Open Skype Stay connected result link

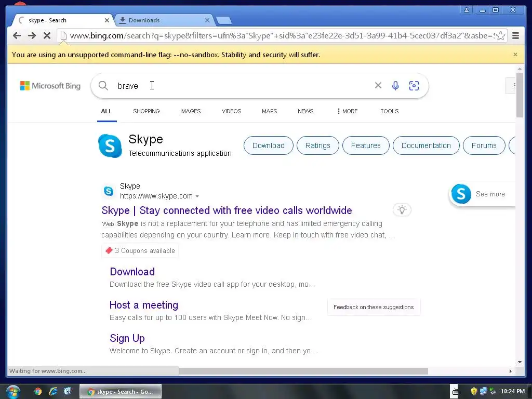[x=227, y=210]
